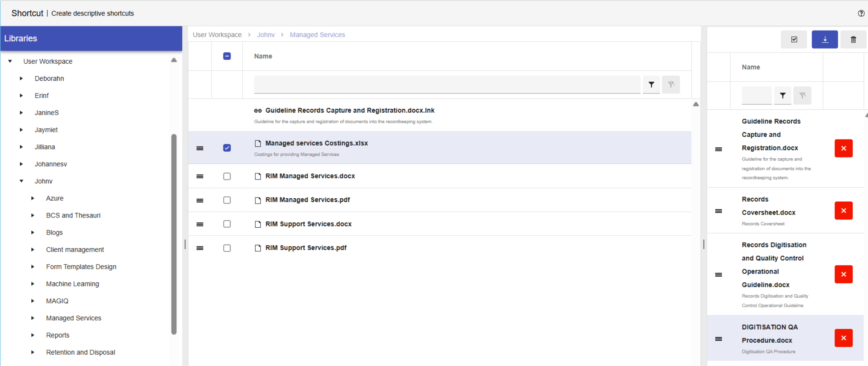Click the help question mark icon
The height and width of the screenshot is (366, 868).
[x=861, y=13]
